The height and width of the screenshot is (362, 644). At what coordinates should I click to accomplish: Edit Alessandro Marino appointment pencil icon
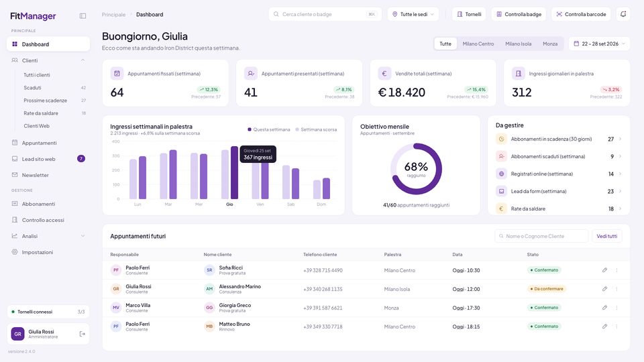[604, 289]
